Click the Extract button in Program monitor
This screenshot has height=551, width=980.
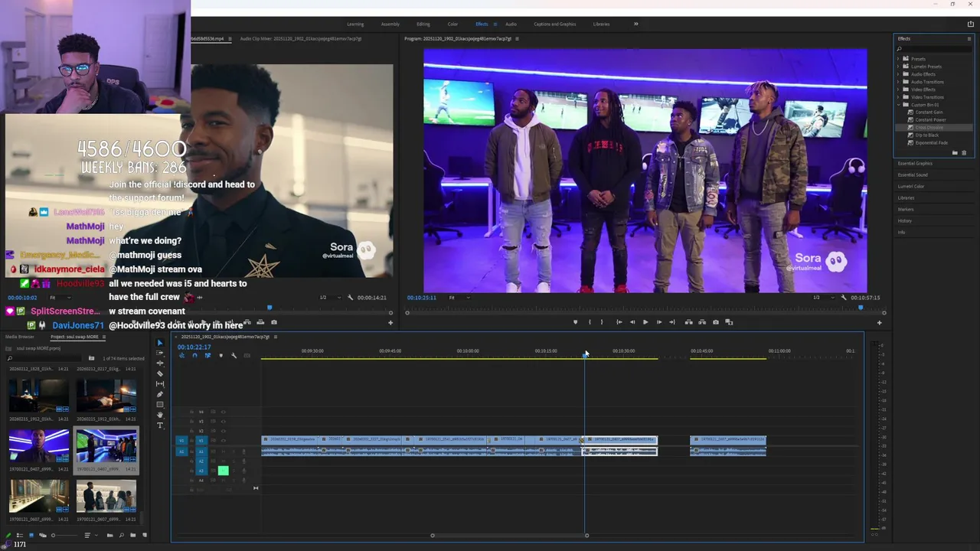[x=702, y=322]
